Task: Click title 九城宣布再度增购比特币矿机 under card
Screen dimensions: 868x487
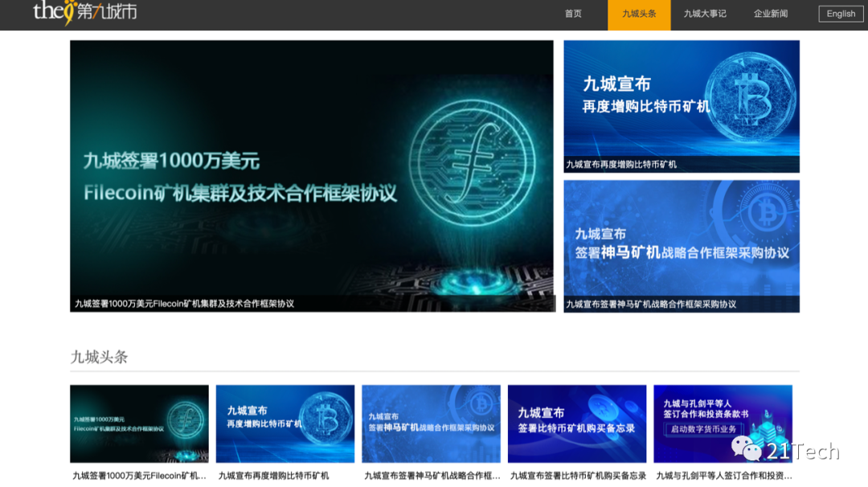Action: [273, 476]
